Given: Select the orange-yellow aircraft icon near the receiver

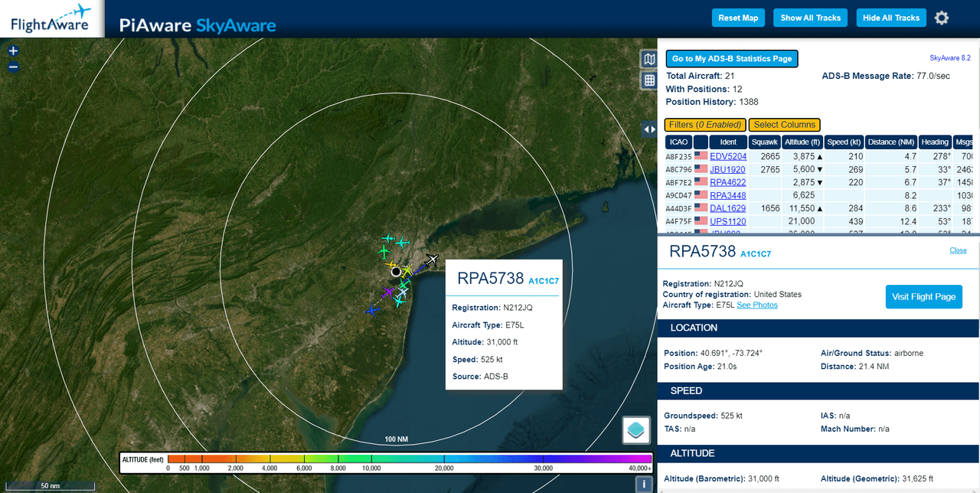Looking at the screenshot, I should click(391, 264).
